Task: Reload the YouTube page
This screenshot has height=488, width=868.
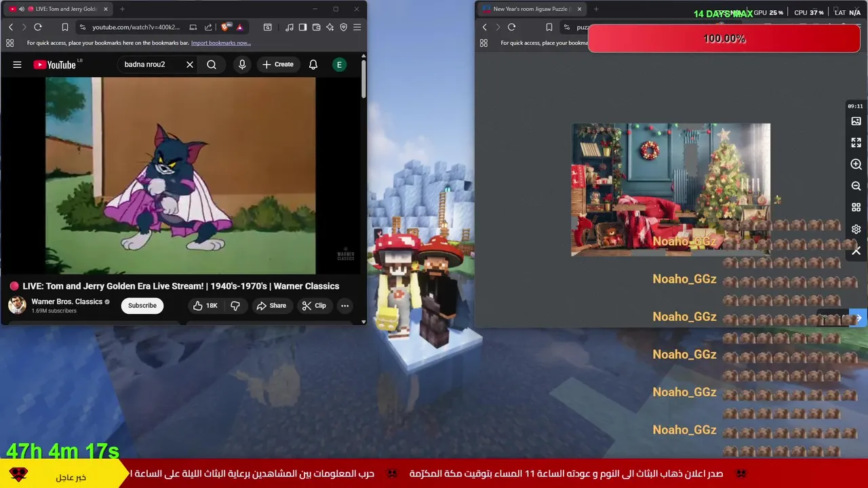Action: click(38, 27)
